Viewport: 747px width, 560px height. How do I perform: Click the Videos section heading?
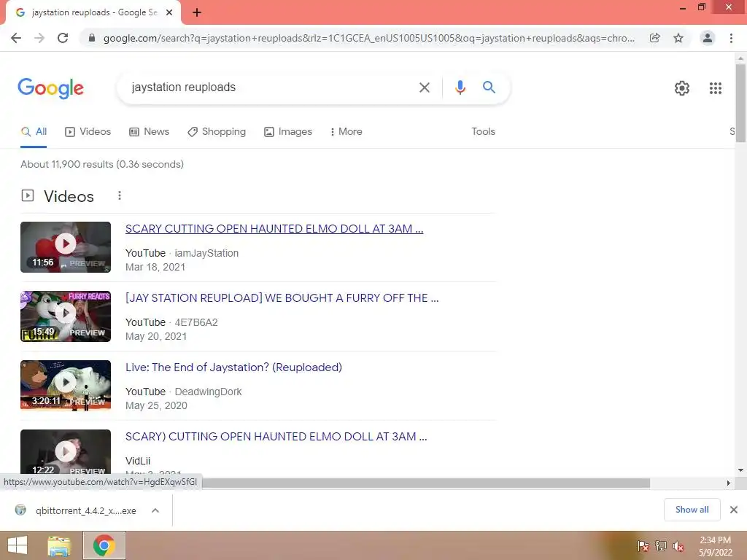click(69, 196)
